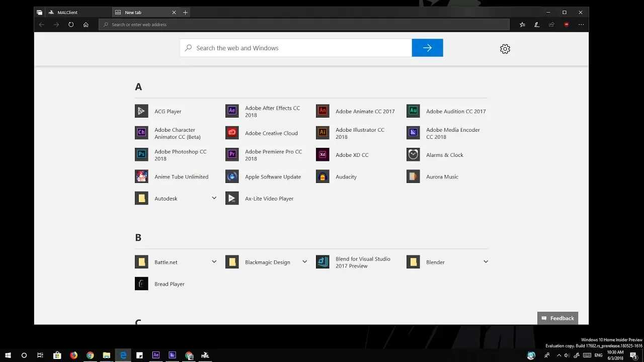Submit search with the blue arrow button
Image resolution: width=644 pixels, height=362 pixels.
[x=427, y=48]
